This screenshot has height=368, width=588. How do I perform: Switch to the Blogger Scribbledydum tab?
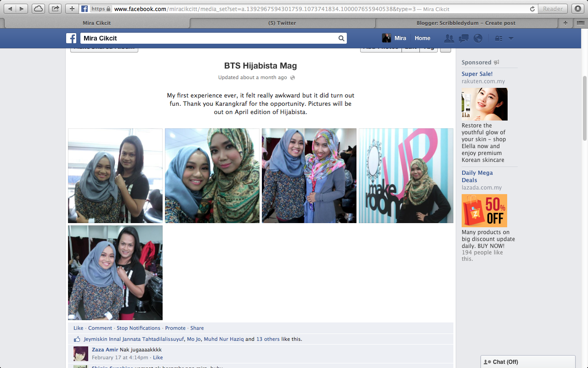coord(466,23)
